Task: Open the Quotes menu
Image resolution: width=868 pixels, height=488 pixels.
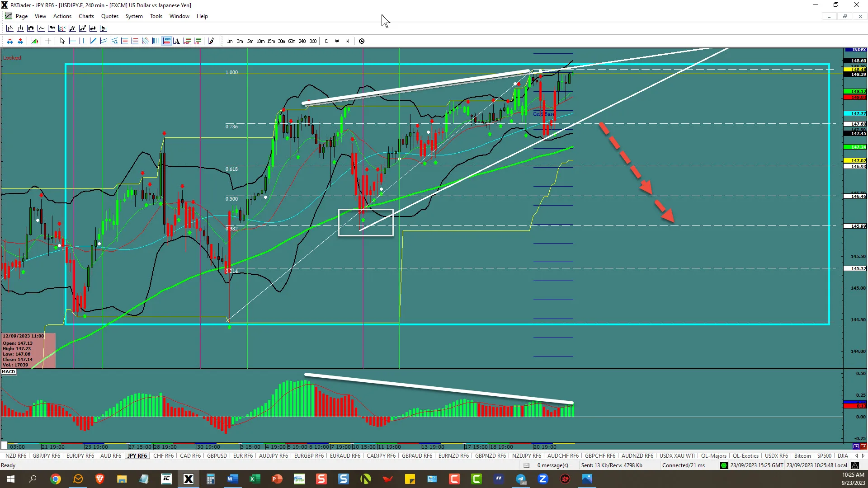Action: [x=109, y=16]
